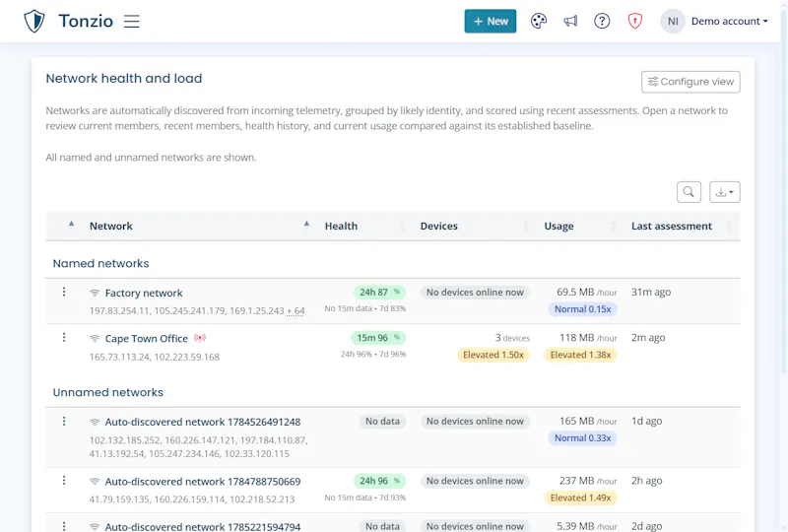Open Factory network link
Screen dimensions: 788x532
(x=144, y=294)
